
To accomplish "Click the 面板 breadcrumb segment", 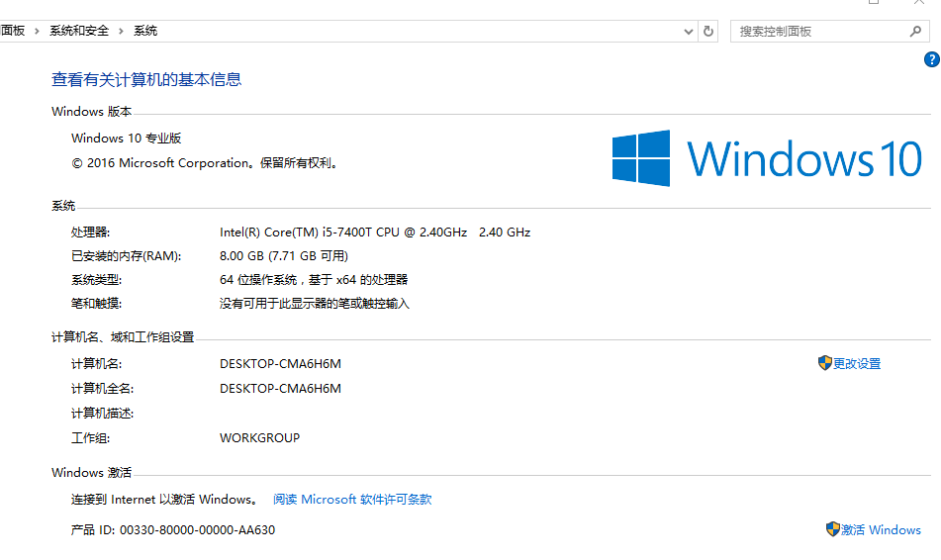I will [13, 31].
